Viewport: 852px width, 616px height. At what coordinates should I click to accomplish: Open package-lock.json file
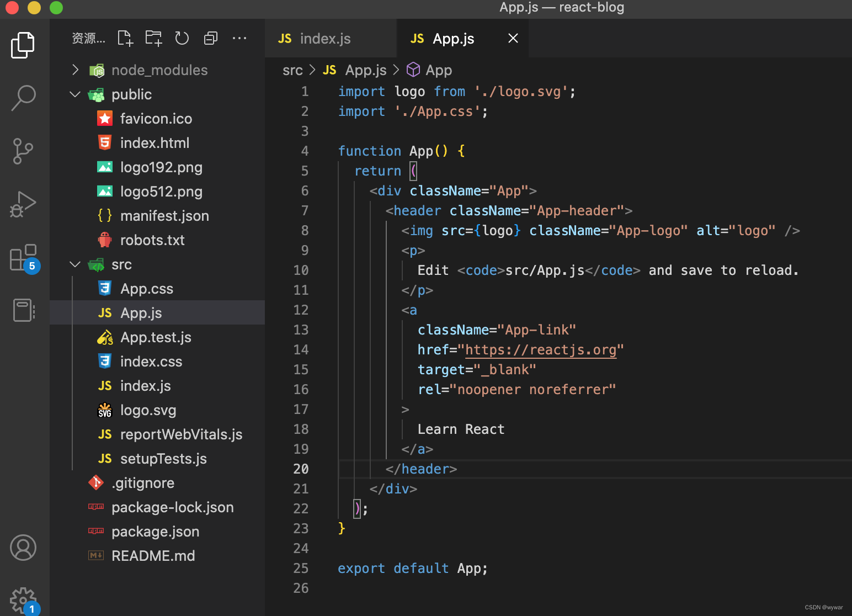click(x=157, y=507)
